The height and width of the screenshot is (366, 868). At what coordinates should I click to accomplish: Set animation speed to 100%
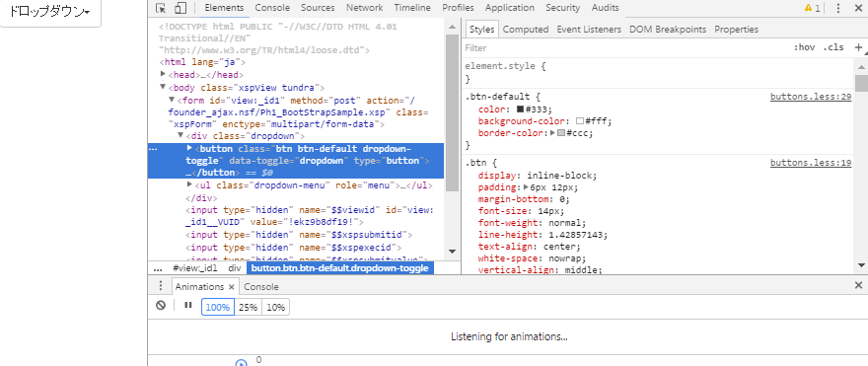218,308
